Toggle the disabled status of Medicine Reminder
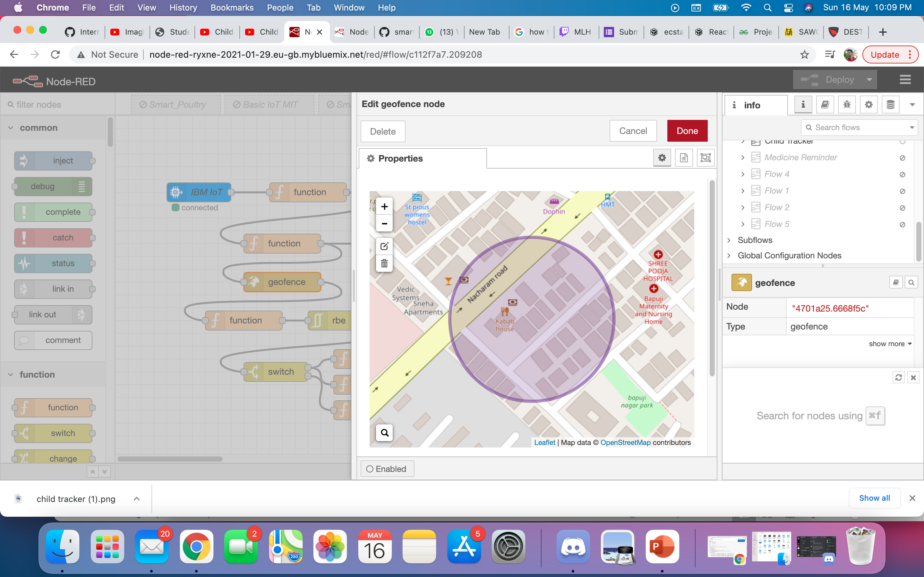This screenshot has width=924, height=577. pos(902,158)
